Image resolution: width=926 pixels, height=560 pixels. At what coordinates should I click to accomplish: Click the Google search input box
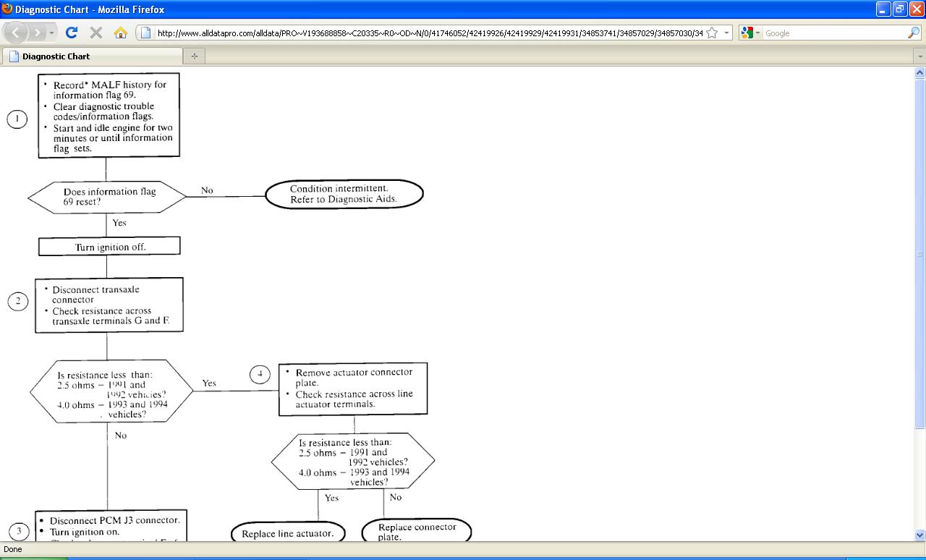[x=835, y=33]
